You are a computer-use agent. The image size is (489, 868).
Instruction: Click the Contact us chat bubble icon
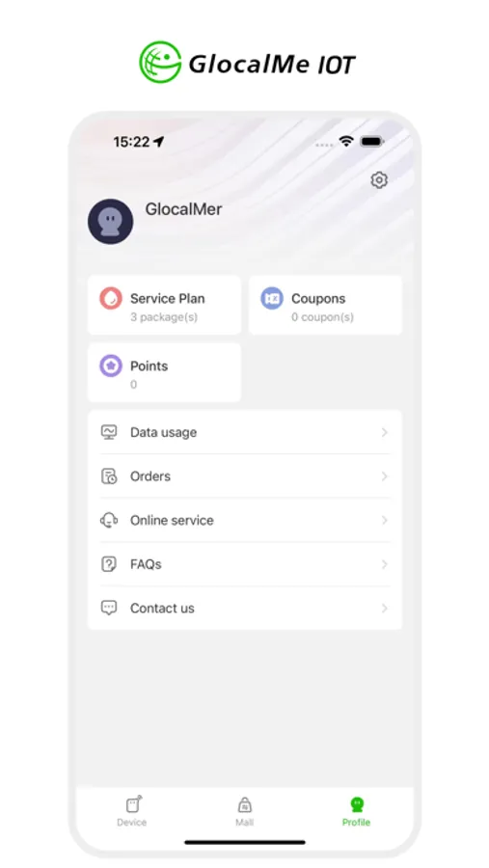(109, 608)
